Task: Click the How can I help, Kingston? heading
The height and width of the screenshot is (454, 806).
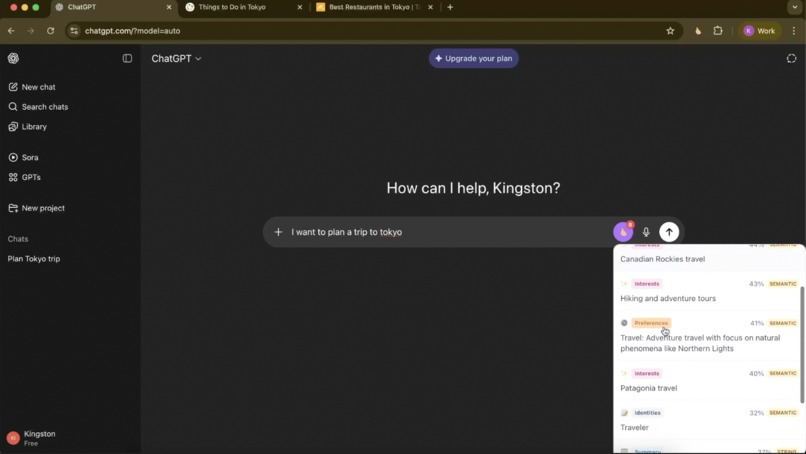Action: (x=473, y=188)
